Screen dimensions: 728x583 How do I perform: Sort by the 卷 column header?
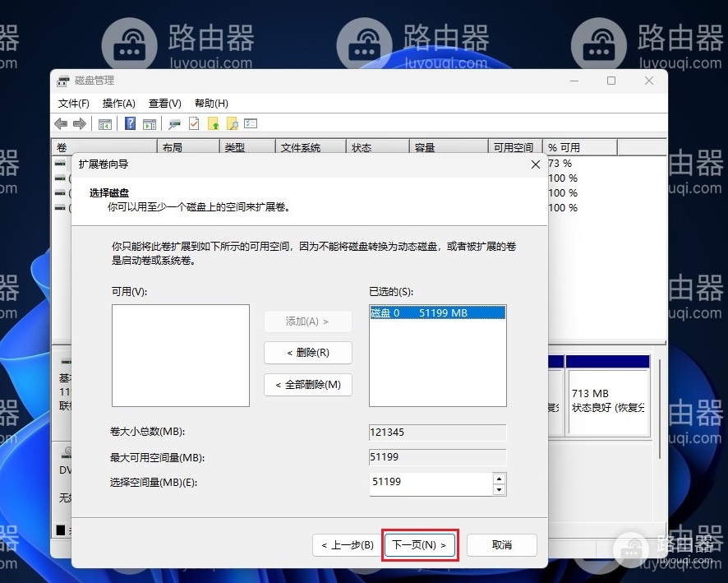click(104, 147)
